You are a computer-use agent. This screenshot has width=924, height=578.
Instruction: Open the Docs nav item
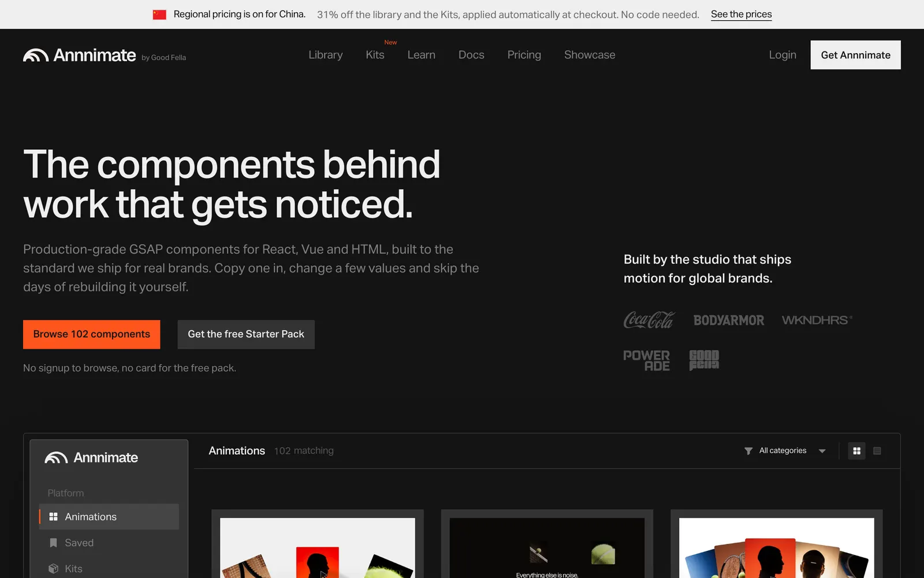pyautogui.click(x=471, y=55)
